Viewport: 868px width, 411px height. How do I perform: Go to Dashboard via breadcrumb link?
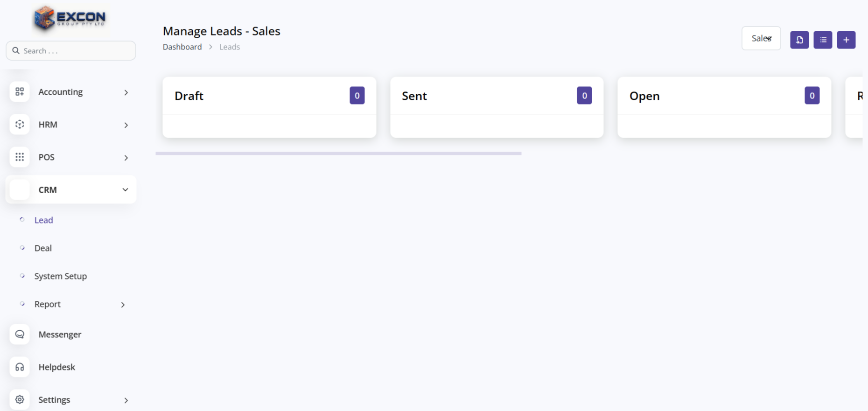coord(182,47)
